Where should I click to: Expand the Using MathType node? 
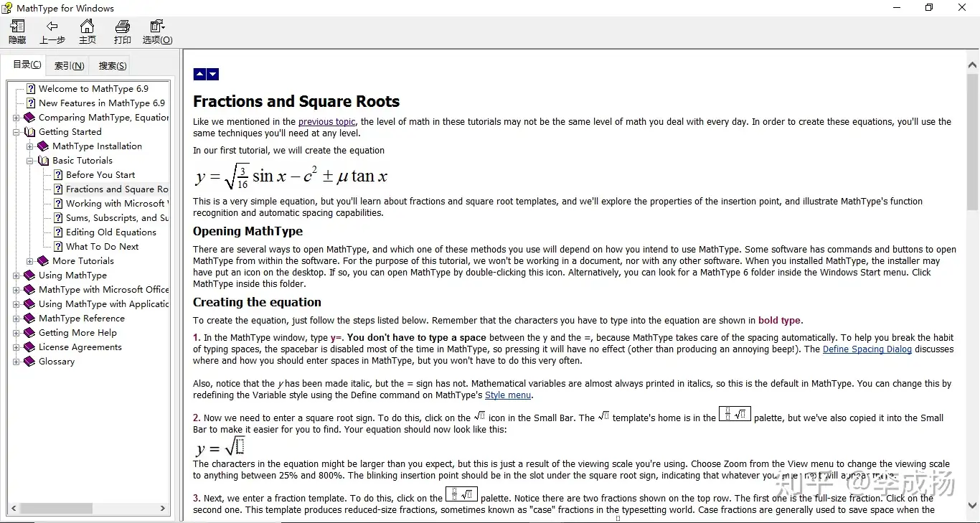tap(17, 275)
